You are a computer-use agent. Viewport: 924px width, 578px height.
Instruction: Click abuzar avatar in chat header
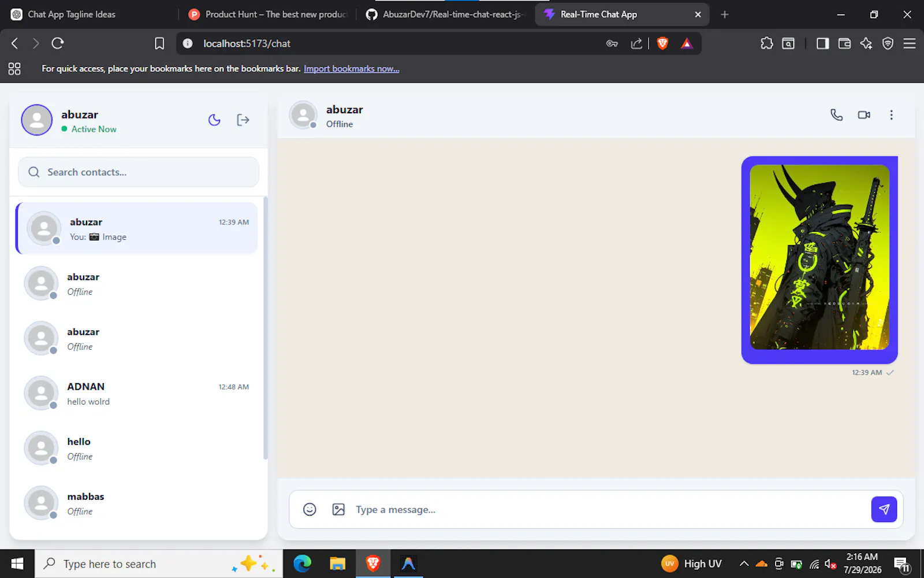(x=303, y=114)
